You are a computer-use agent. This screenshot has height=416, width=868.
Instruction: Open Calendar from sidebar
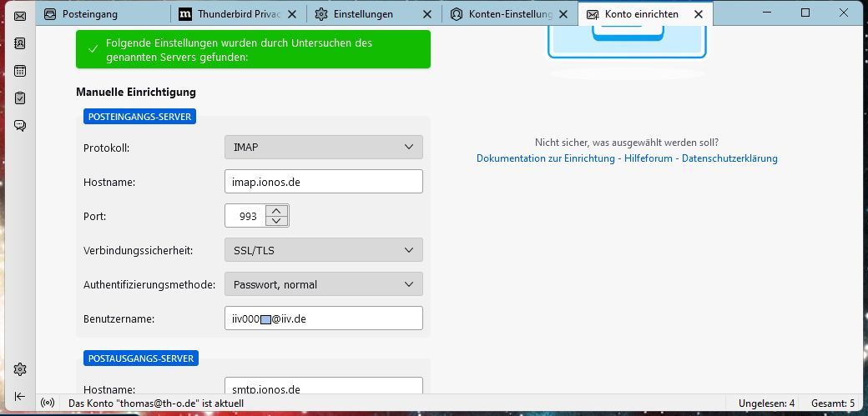[x=20, y=71]
